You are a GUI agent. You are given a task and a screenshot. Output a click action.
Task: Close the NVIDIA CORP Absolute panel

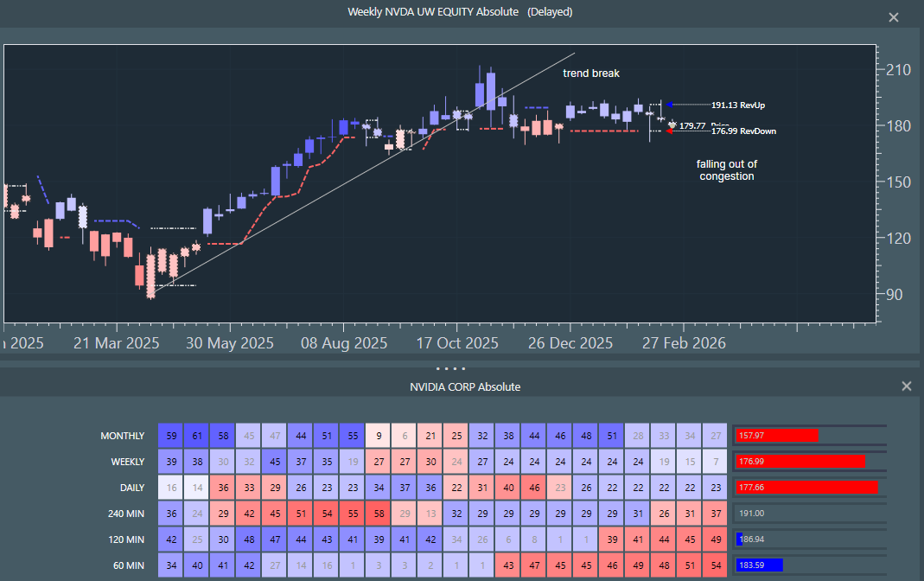click(906, 386)
